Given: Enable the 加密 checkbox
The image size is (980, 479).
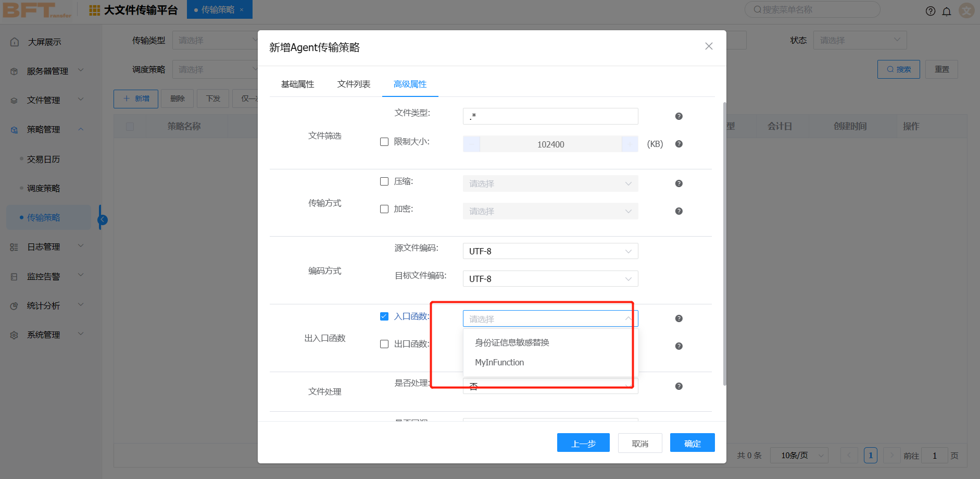Looking at the screenshot, I should point(384,209).
